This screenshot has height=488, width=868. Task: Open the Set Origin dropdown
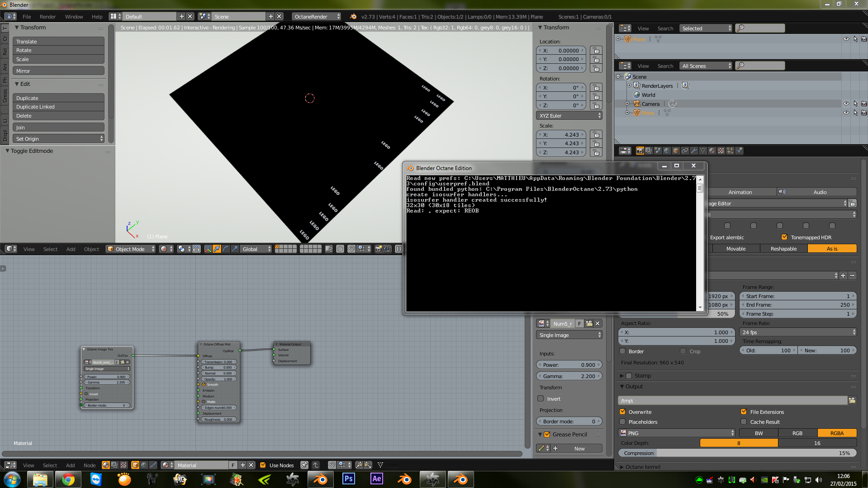pos(58,139)
